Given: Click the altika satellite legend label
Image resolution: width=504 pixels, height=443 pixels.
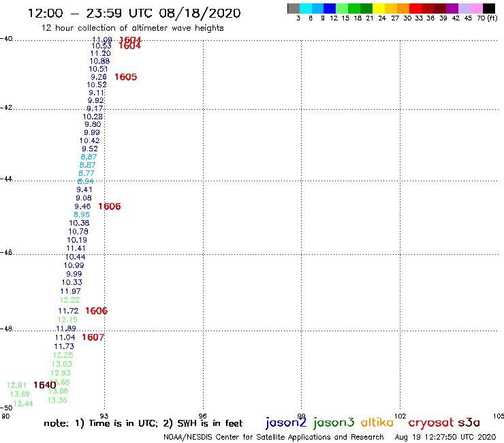Looking at the screenshot, I should click(x=377, y=423).
